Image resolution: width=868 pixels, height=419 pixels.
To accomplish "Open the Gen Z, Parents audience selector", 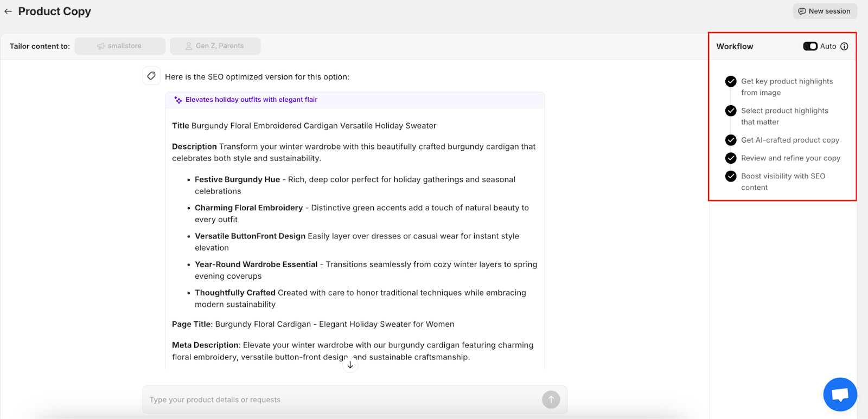I will [x=215, y=46].
